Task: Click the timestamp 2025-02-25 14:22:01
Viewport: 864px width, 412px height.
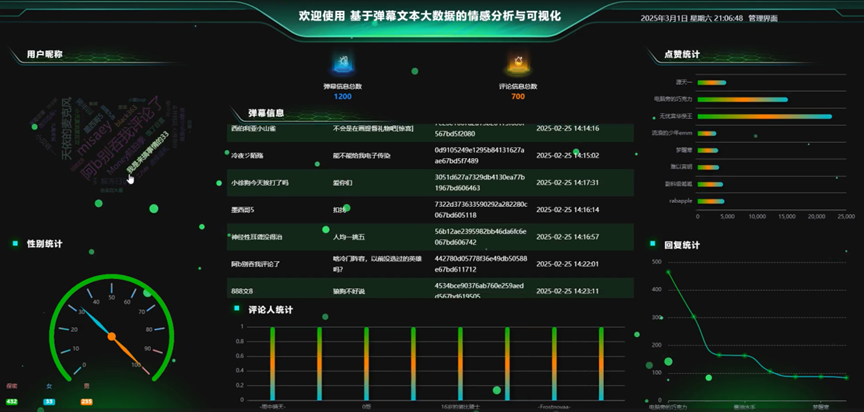Action: click(x=568, y=264)
